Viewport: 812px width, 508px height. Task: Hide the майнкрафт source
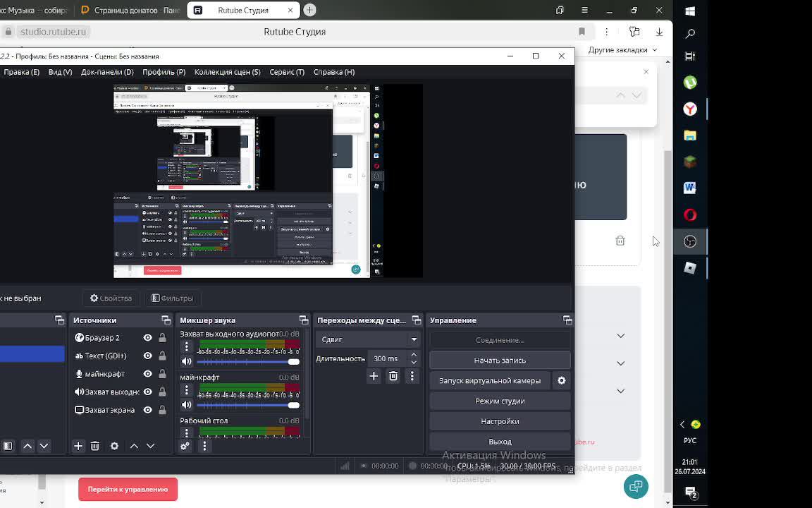[147, 374]
